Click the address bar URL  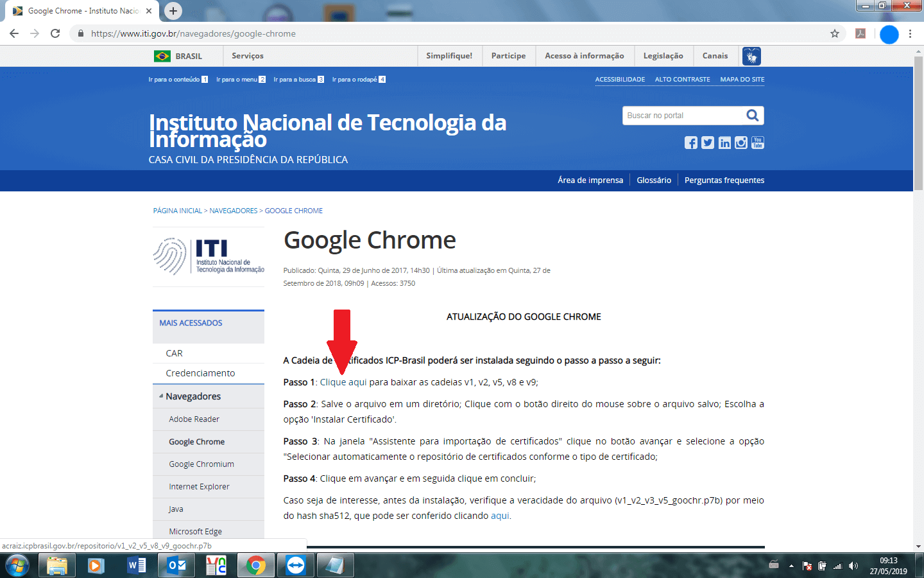pos(193,33)
